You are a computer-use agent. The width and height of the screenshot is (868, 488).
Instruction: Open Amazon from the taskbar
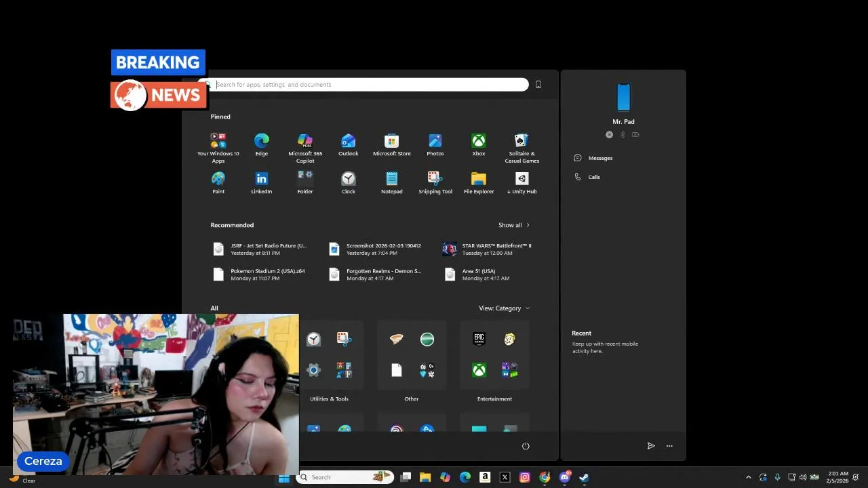485,477
